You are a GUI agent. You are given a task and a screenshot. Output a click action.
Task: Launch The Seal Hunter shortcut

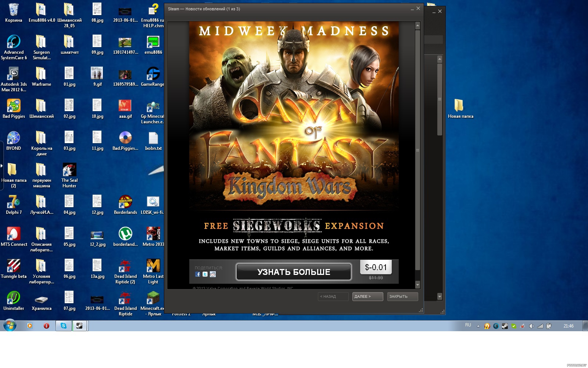69,176
